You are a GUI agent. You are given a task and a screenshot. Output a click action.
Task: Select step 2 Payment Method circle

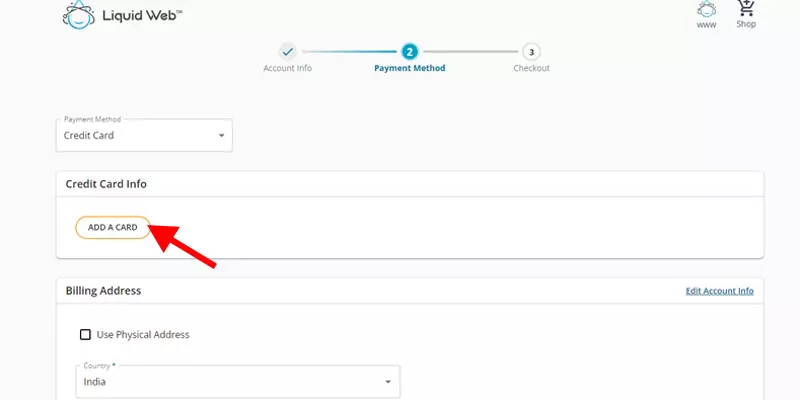coord(409,52)
